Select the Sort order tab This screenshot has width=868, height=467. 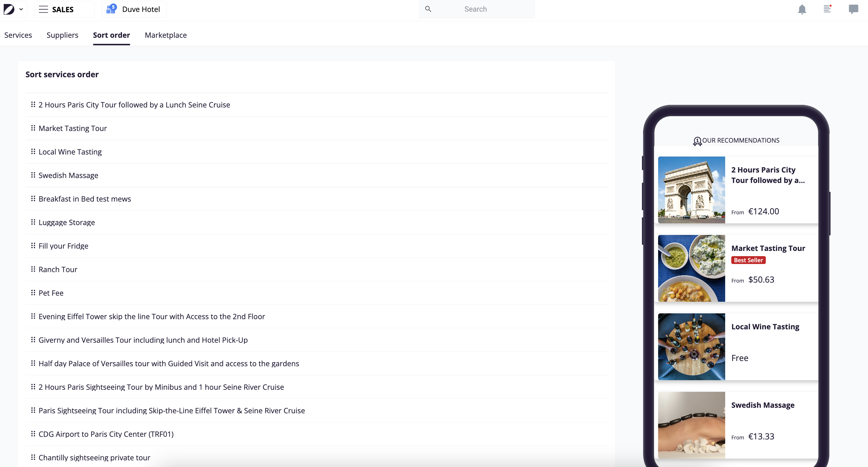click(111, 35)
